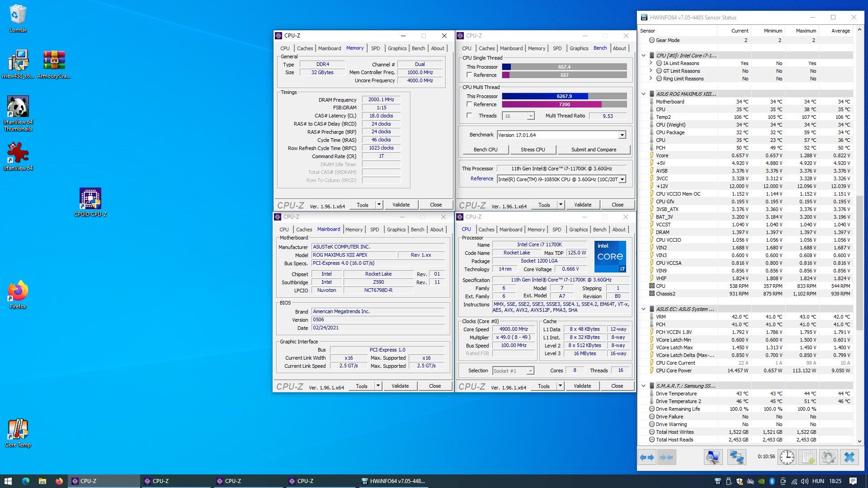868x488 pixels.
Task: Select the Drive Remaining Life row
Action: (745, 409)
